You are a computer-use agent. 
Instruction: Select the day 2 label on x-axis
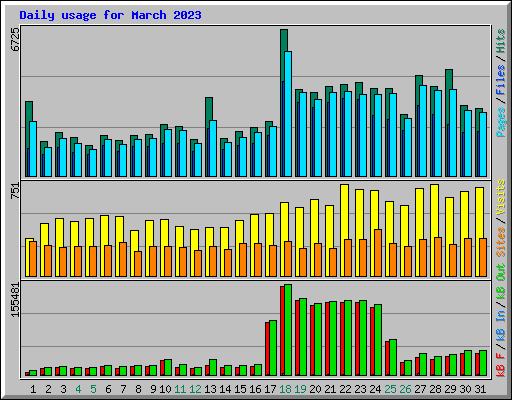tap(48, 389)
